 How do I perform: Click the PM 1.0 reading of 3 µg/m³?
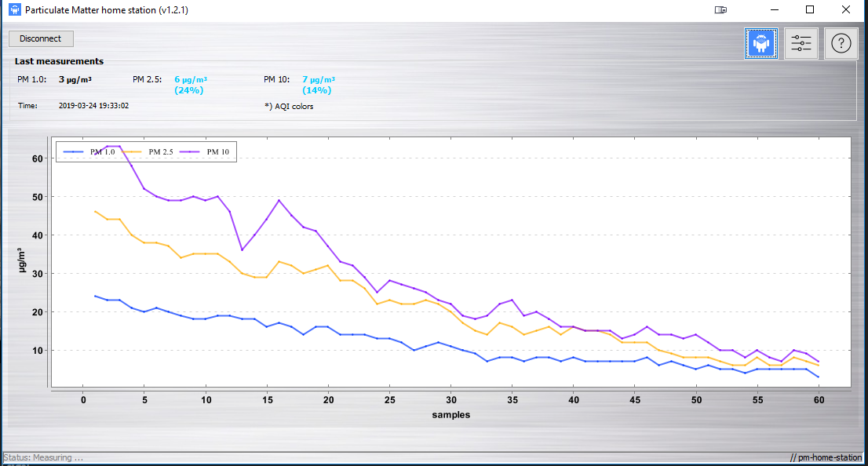pos(75,79)
